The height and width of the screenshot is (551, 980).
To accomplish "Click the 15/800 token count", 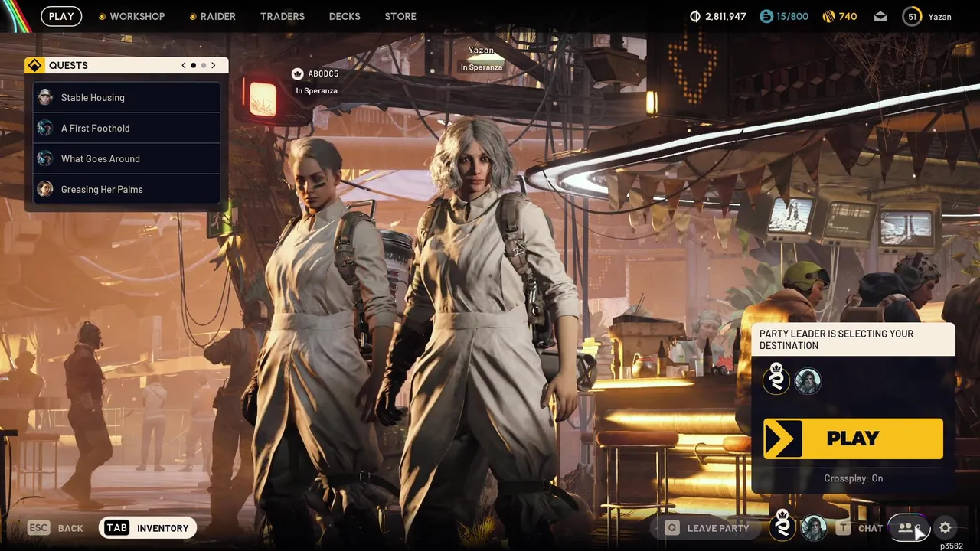I will click(792, 16).
